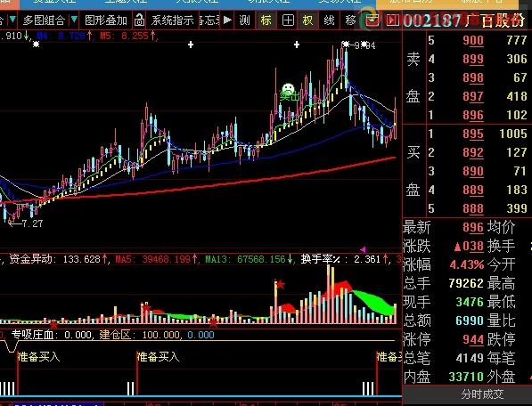Open the dropdown arrow after 多图组合

(x=74, y=20)
